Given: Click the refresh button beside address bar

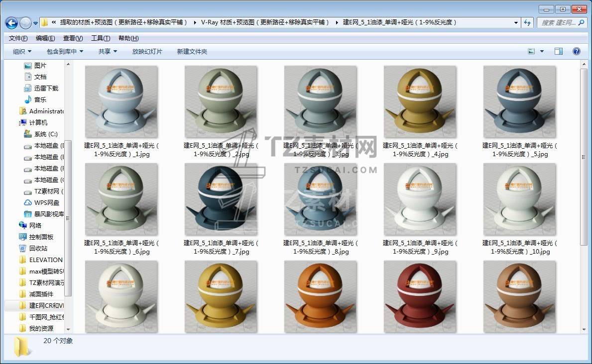Looking at the screenshot, I should point(527,23).
